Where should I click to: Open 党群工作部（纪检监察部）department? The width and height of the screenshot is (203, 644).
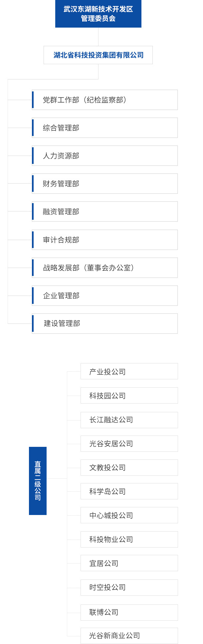click(105, 100)
